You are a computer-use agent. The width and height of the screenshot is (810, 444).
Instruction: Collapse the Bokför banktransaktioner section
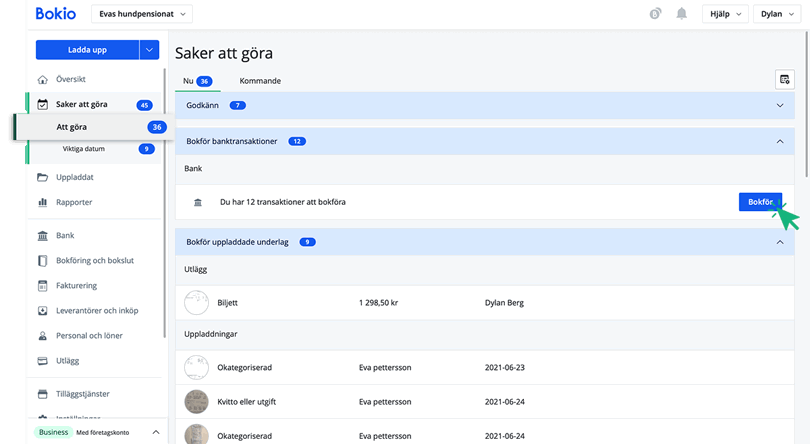(x=779, y=141)
